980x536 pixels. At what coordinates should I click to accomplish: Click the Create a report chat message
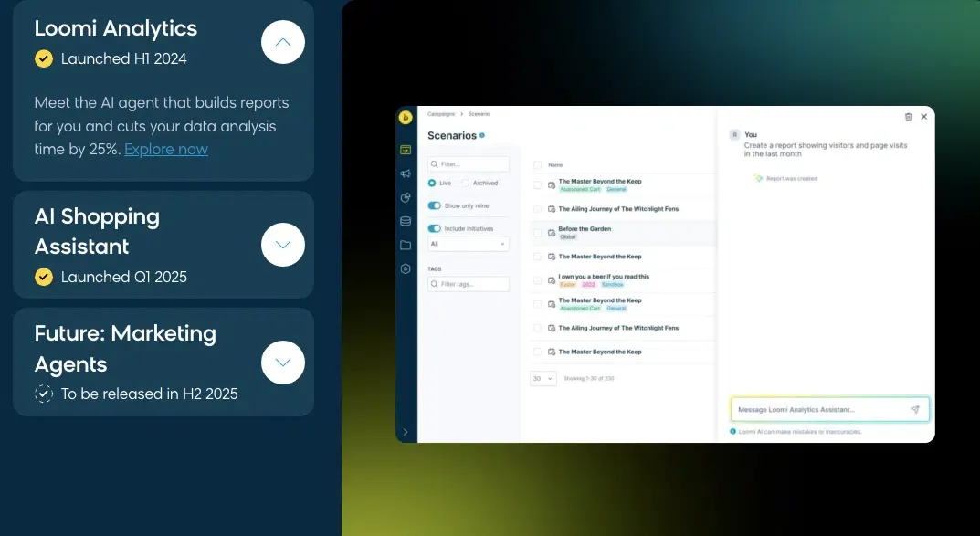pos(825,150)
